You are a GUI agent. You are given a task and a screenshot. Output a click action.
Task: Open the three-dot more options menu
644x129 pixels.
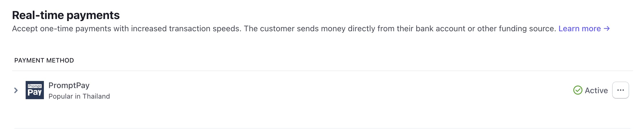(620, 90)
